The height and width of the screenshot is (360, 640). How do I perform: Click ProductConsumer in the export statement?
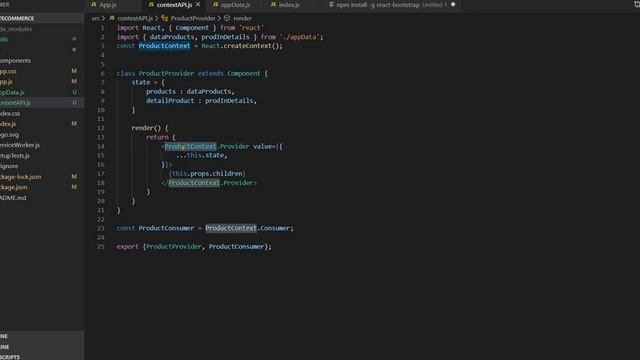click(236, 247)
